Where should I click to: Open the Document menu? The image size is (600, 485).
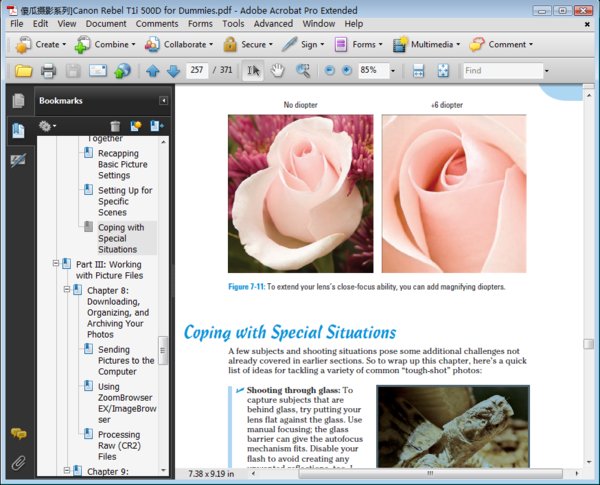tap(106, 24)
